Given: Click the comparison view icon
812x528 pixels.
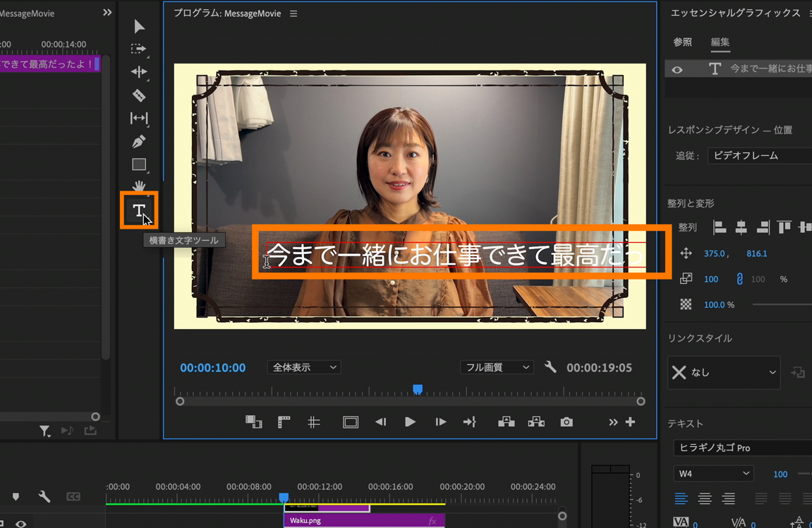Looking at the screenshot, I should [x=254, y=422].
